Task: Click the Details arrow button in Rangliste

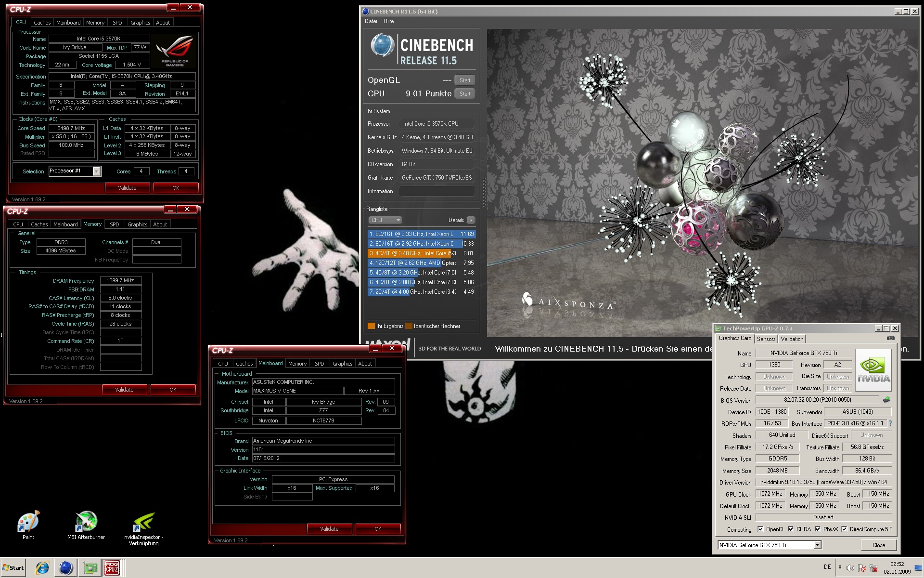Action: pyautogui.click(x=471, y=220)
